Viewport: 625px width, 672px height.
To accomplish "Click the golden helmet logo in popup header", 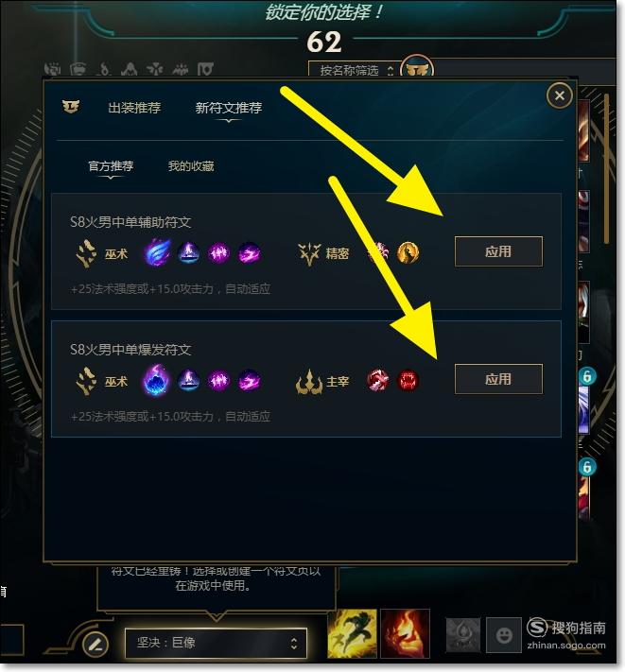I will (71, 106).
